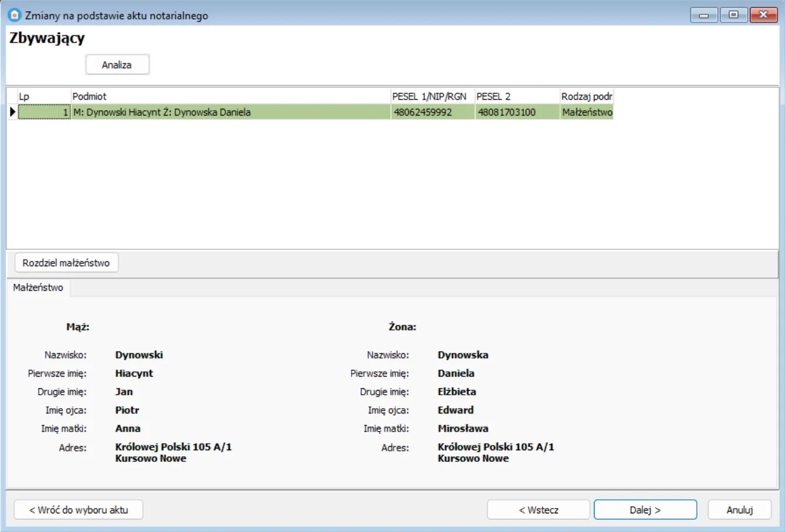
Task: Click the Rodzaj podr column header
Action: 586,96
